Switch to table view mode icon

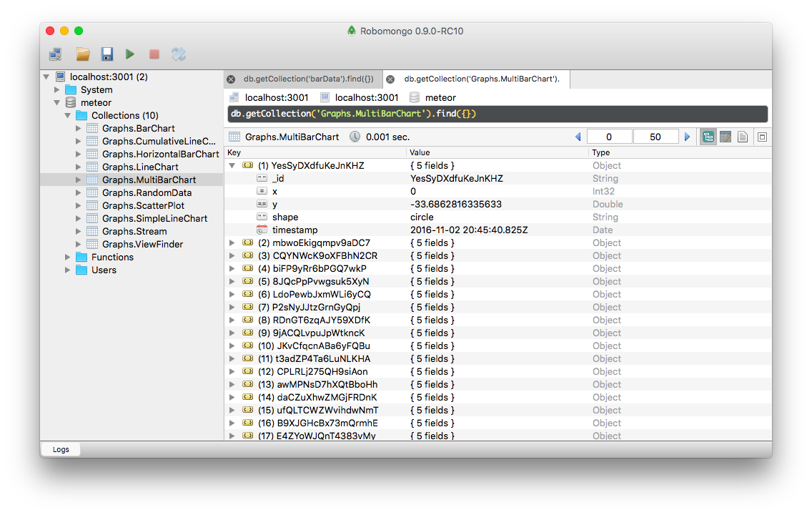coord(726,137)
